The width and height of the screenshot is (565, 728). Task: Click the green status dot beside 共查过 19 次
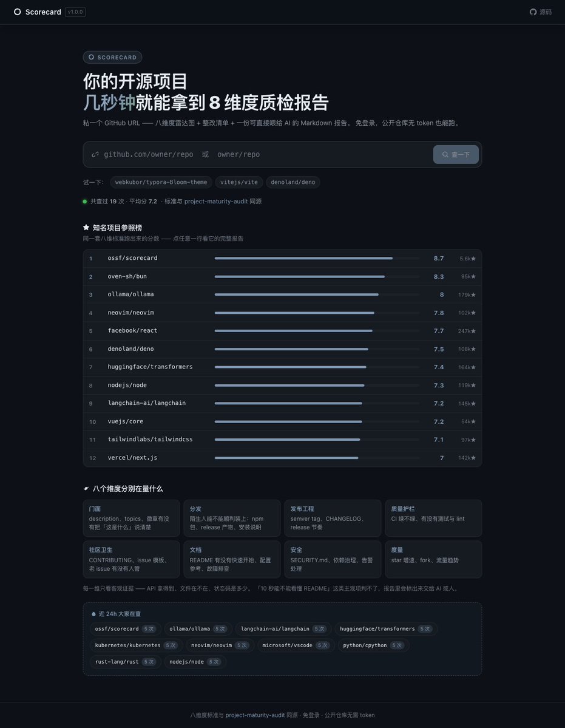85,202
